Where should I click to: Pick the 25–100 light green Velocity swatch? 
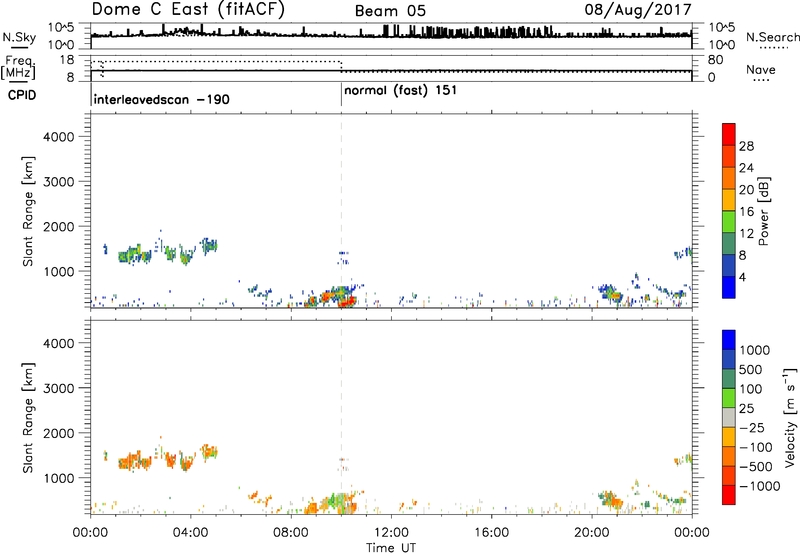[x=729, y=398]
